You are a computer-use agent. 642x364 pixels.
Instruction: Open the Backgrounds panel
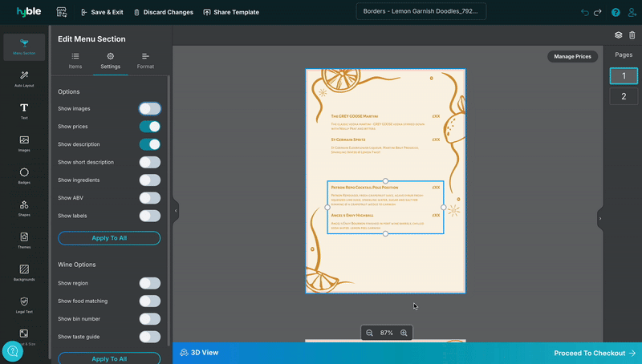tap(24, 273)
